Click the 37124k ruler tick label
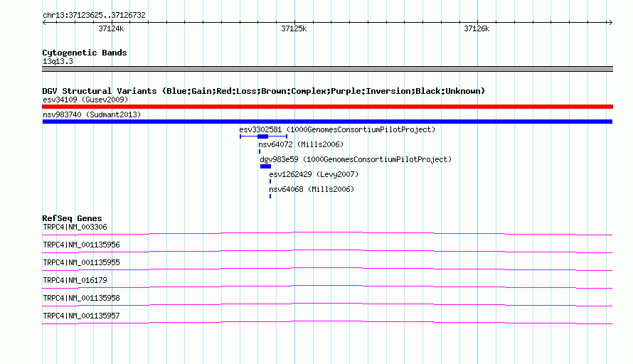 [111, 28]
